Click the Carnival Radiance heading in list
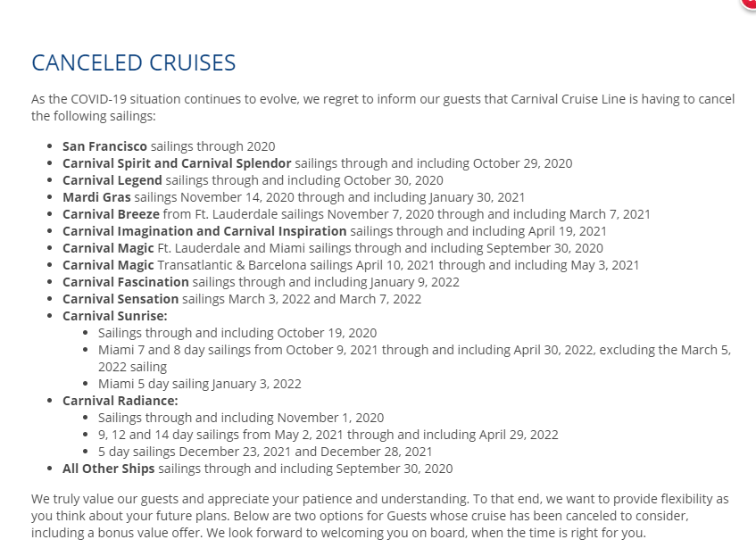Viewport: 756px width, 548px height. pos(120,401)
